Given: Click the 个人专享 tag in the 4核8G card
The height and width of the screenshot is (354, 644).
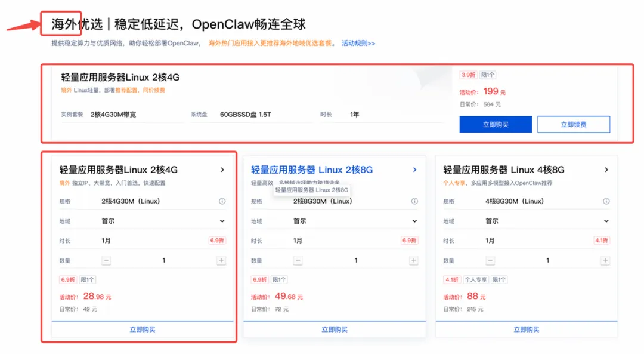Looking at the screenshot, I should 476,279.
